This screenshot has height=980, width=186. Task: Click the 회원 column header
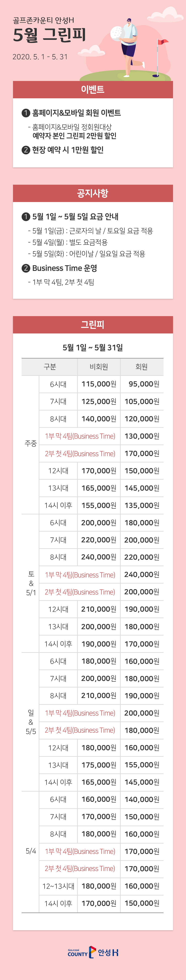coord(142,367)
